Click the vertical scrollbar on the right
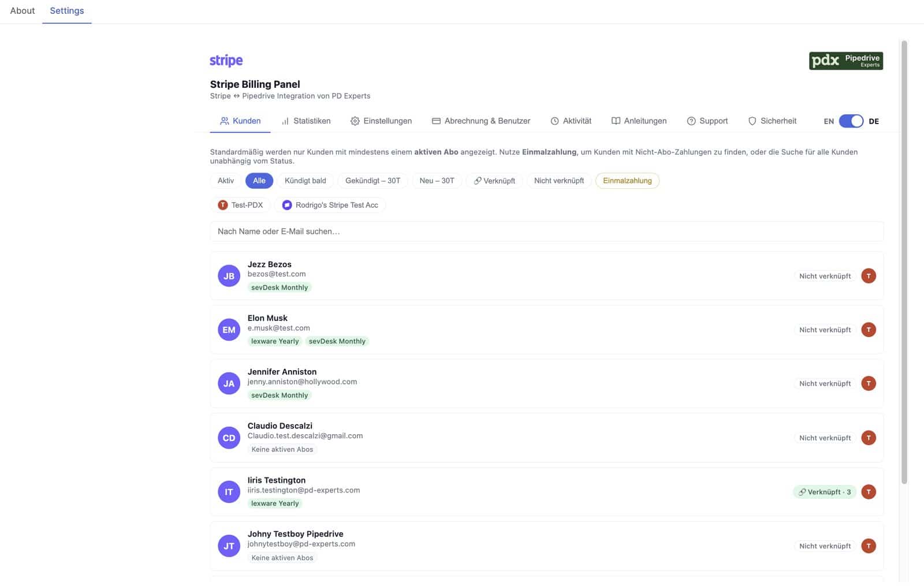Viewport: 924px width, 586px height. point(904,262)
